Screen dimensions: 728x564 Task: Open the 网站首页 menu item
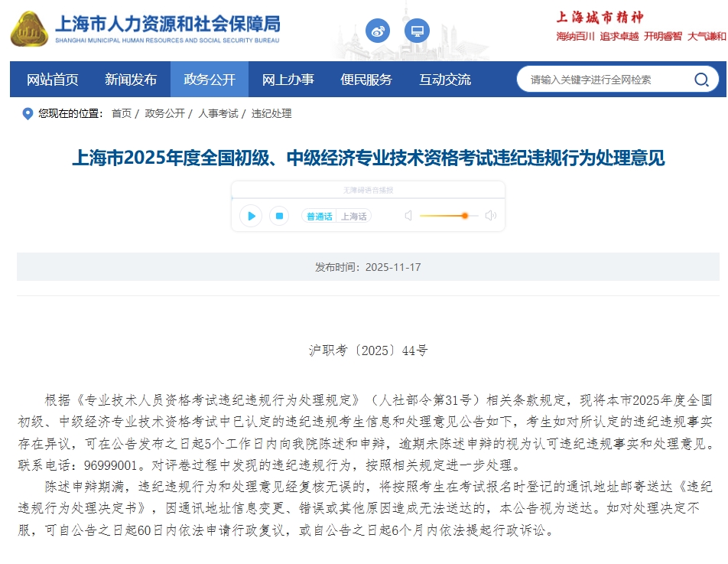tap(53, 80)
